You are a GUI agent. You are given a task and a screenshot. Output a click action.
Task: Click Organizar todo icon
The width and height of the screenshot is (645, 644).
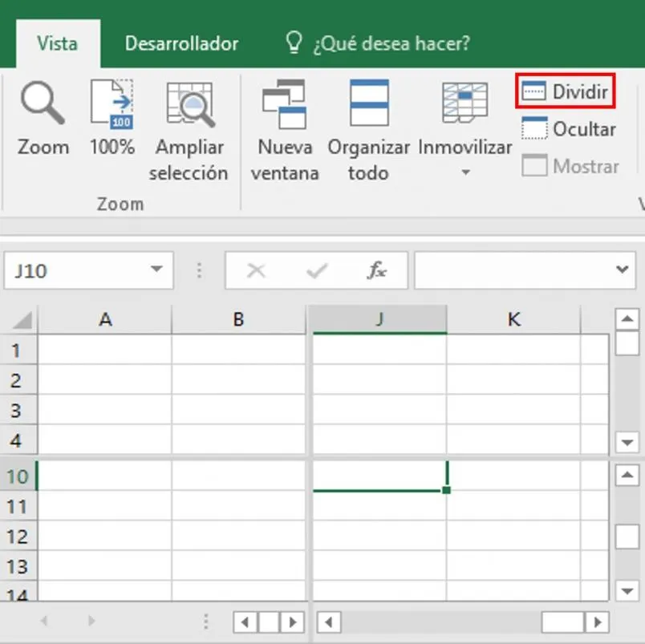[x=369, y=103]
